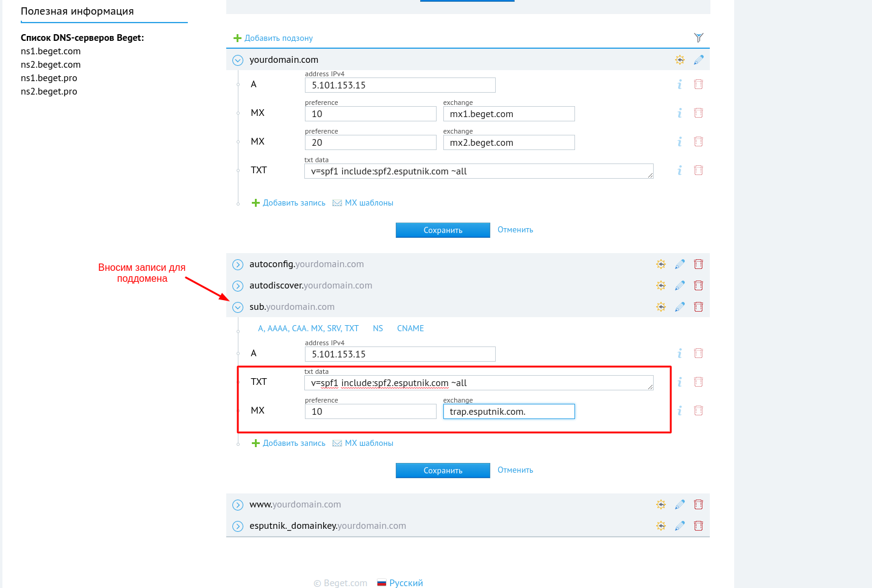Switch language via Русский link
Screen dimensions: 872x588
point(406,583)
